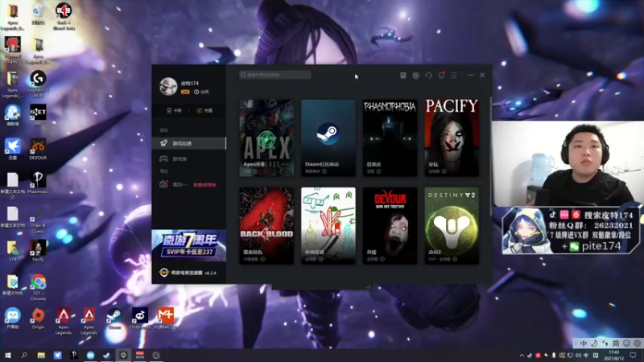Open the Steam community store card
This screenshot has height=362, width=644.
pyautogui.click(x=328, y=138)
